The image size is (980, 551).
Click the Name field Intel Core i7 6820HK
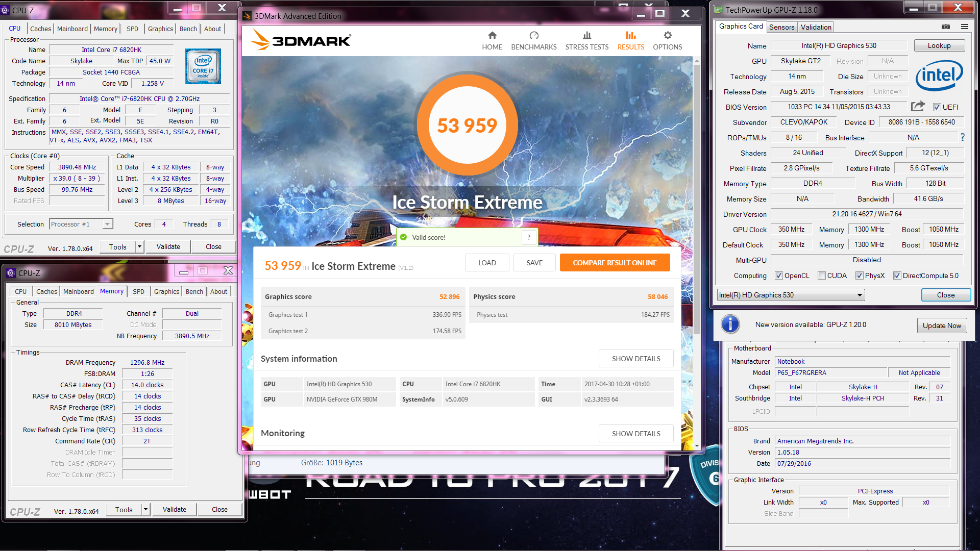point(111,50)
